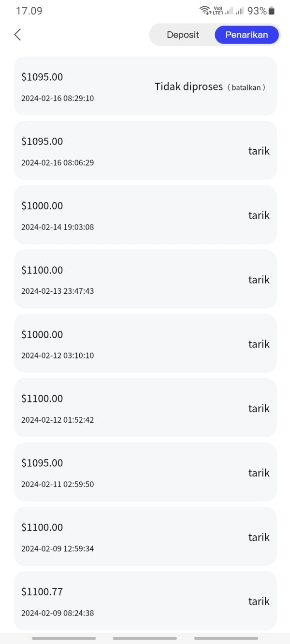Select the Penarikan tab

pos(246,35)
